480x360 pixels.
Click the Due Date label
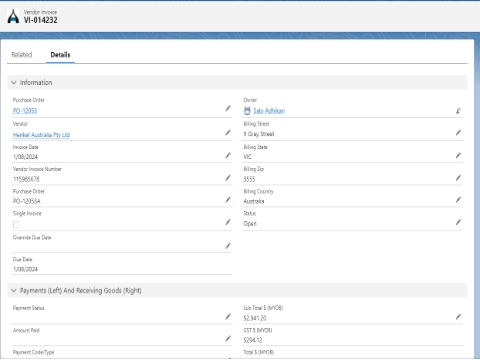22,259
